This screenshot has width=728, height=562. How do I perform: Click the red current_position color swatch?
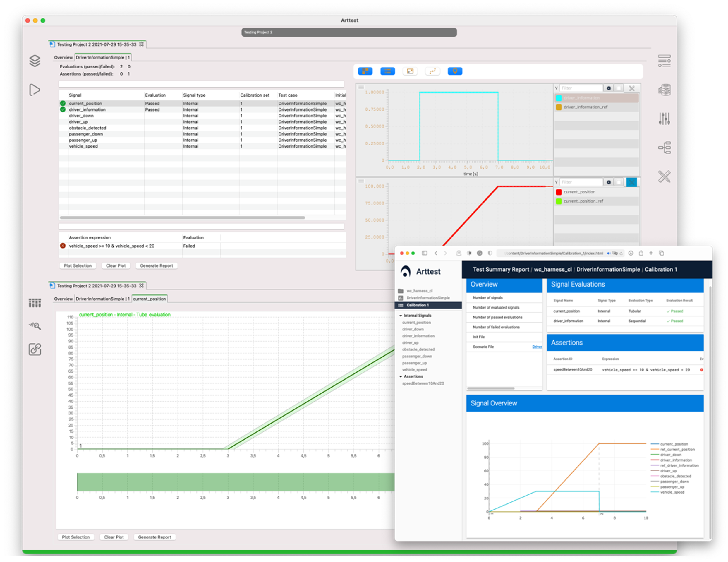pyautogui.click(x=559, y=192)
